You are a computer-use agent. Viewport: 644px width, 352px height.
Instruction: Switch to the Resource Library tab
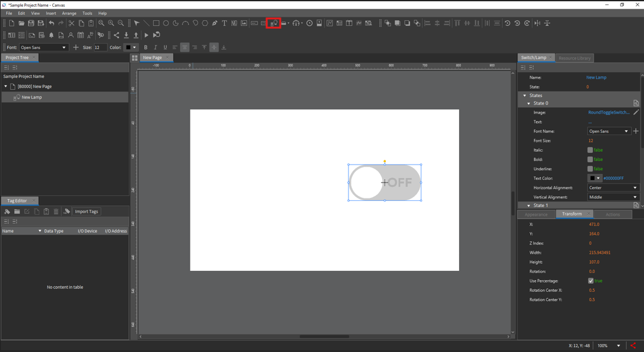(x=575, y=58)
